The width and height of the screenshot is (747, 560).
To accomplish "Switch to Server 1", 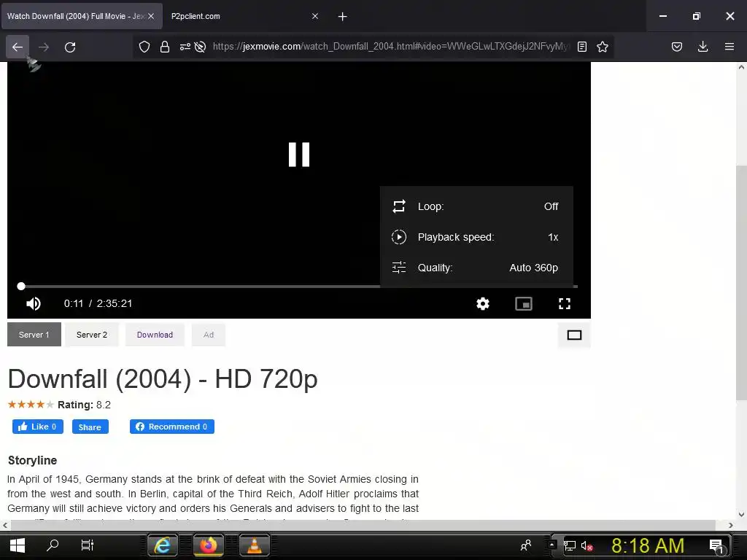I will (34, 335).
